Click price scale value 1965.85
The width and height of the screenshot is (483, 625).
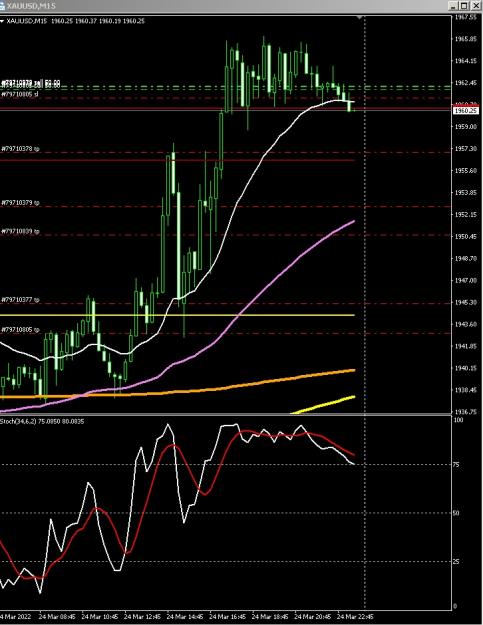pos(465,39)
